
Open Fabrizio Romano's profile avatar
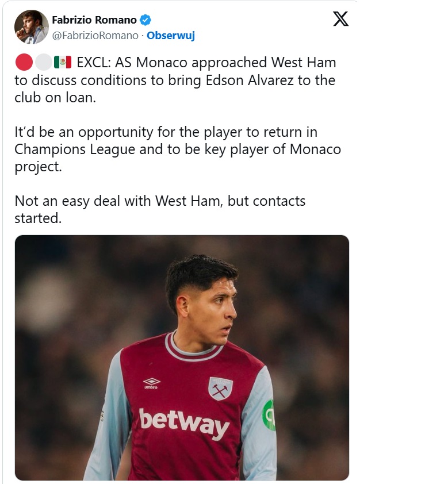31,27
